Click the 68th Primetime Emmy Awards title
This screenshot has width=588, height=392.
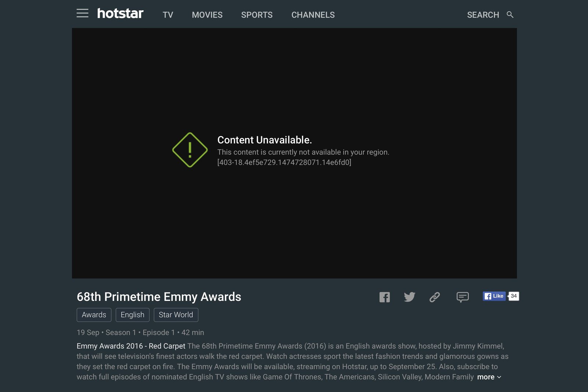pos(159,297)
